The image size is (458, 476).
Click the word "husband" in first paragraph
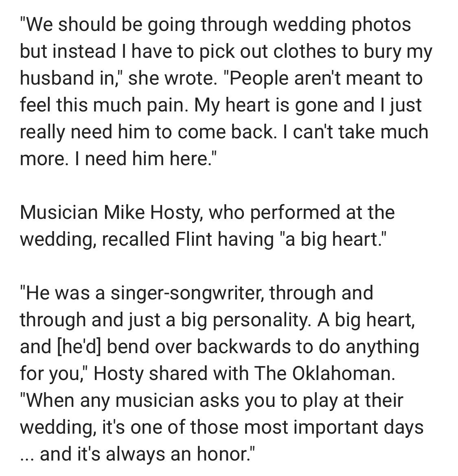point(57,79)
